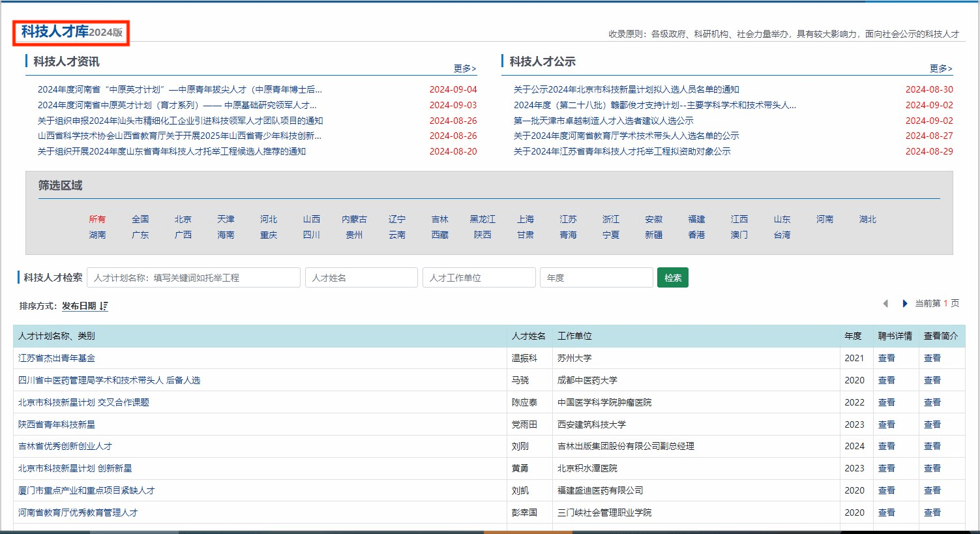Filter by region 香港
Screen dimensions: 980x534
696,235
